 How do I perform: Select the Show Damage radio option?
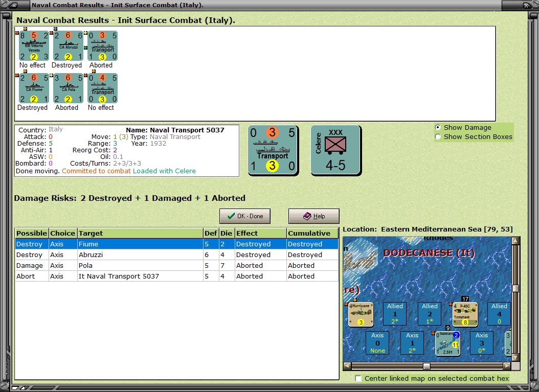tap(438, 127)
